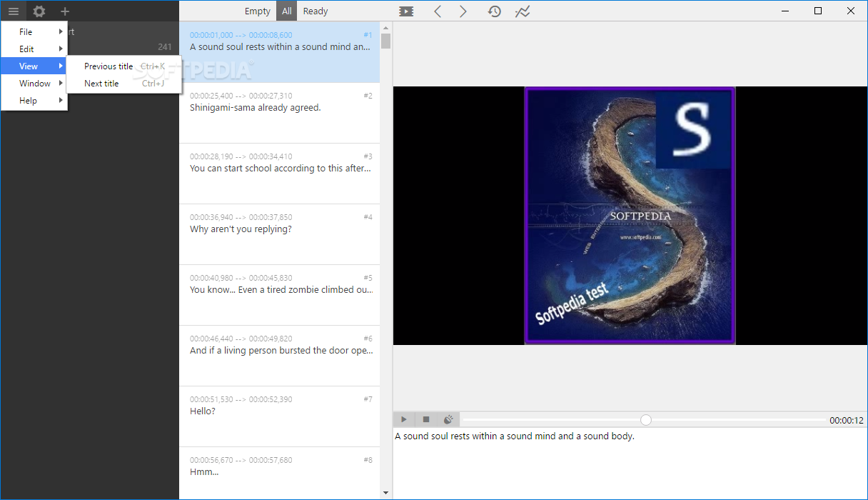
Task: Stop the video playback
Action: (426, 420)
